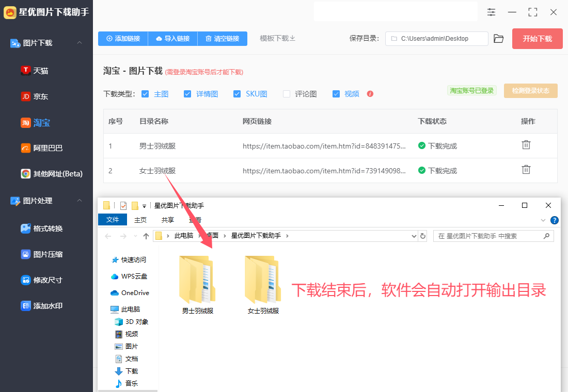568x392 pixels.
Task: Select 下载 in Explorer navigation pane
Action: coord(127,371)
